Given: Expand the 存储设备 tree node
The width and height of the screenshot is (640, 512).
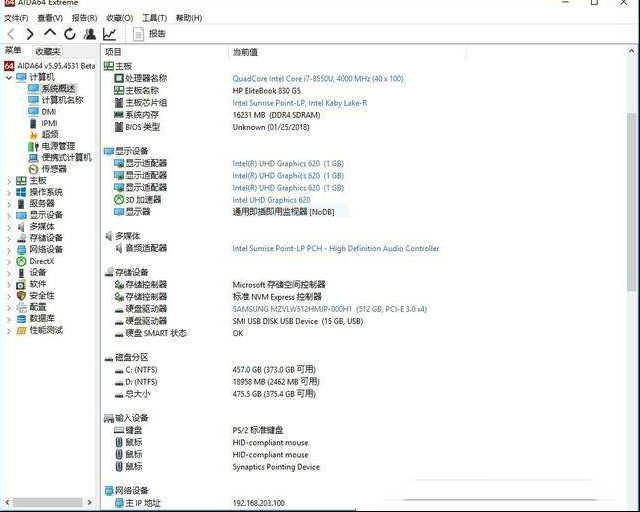Looking at the screenshot, I should (x=9, y=238).
